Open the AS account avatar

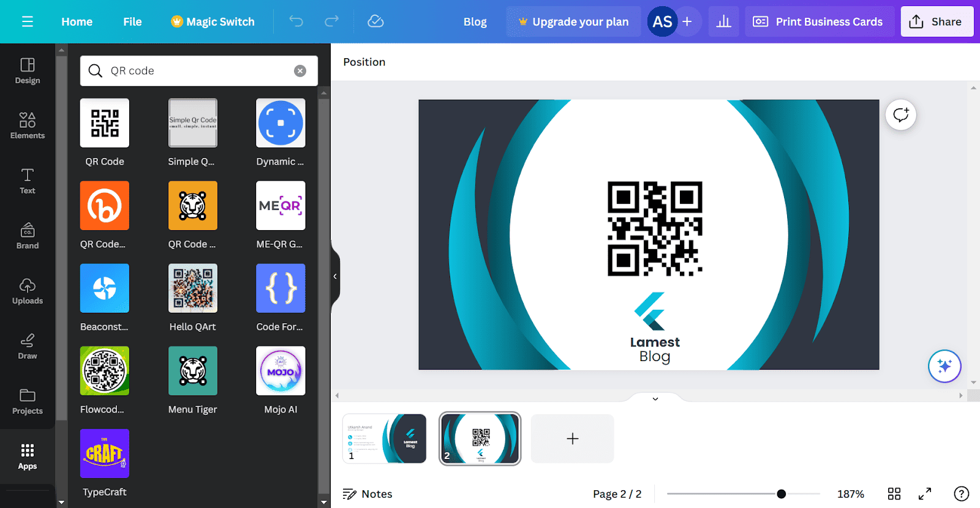662,21
